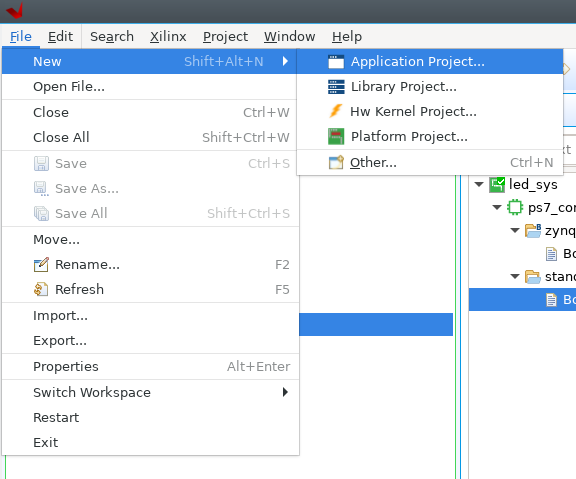Select Import... menu entry

click(151, 316)
